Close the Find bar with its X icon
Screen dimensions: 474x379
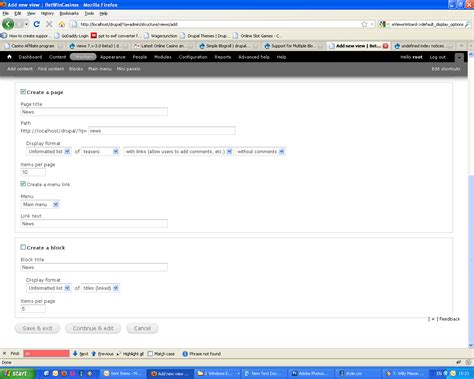[4, 353]
